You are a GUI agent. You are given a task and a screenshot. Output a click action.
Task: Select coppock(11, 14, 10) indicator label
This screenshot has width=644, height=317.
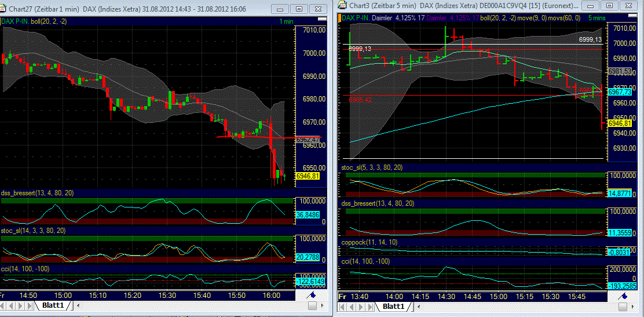point(369,242)
